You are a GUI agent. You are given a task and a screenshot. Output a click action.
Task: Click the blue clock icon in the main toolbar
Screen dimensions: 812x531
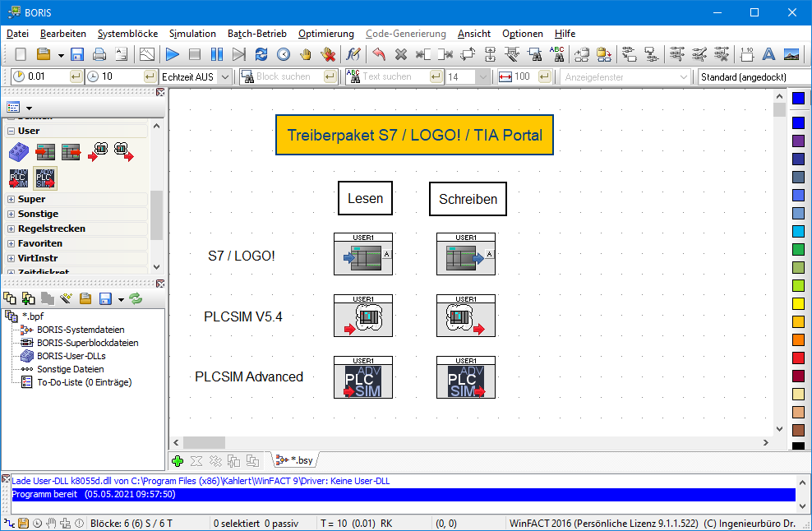(x=284, y=54)
